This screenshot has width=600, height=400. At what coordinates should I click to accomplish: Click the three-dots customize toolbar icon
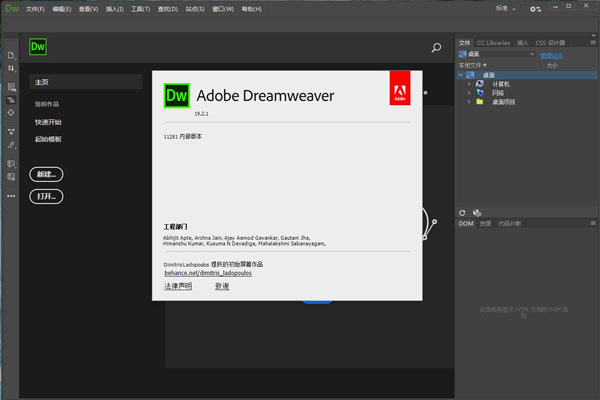(11, 196)
